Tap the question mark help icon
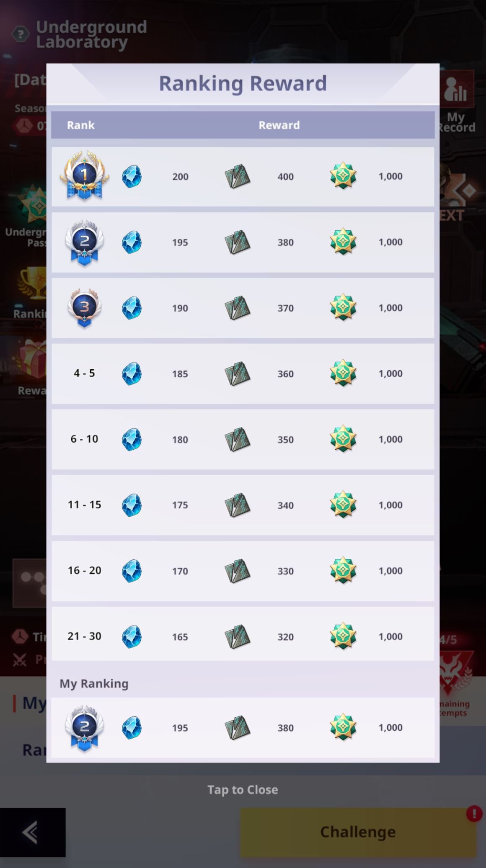Viewport: 486px width, 868px height. pyautogui.click(x=20, y=34)
